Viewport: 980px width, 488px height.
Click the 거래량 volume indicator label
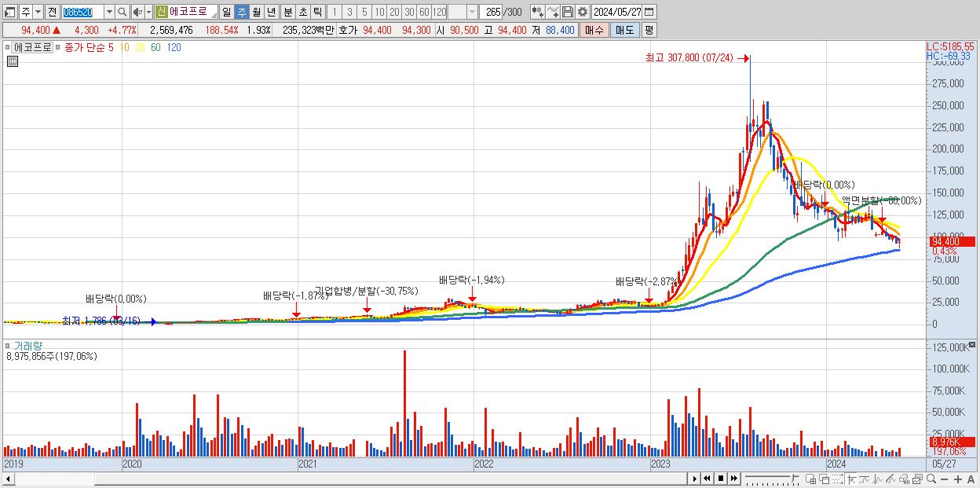[x=27, y=346]
